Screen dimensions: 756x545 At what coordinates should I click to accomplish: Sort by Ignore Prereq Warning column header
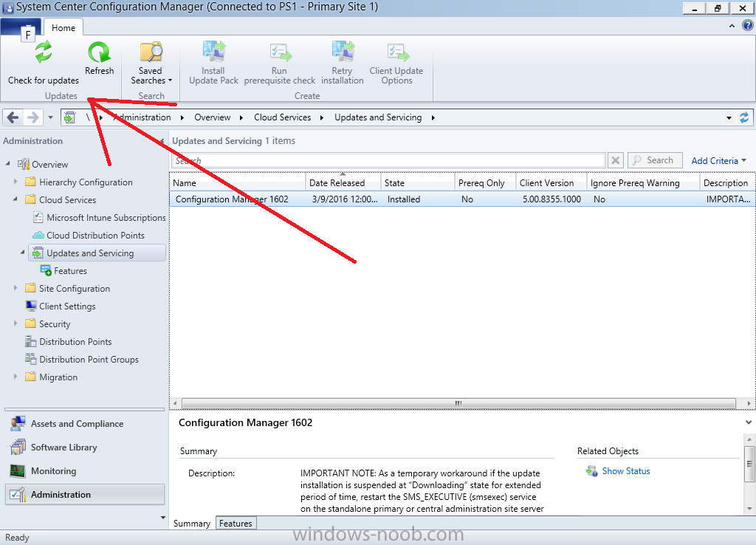pyautogui.click(x=643, y=183)
